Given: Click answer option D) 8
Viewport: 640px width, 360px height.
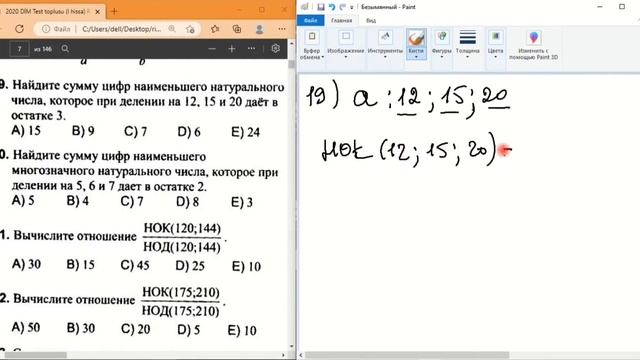Looking at the screenshot, I should click(187, 202).
